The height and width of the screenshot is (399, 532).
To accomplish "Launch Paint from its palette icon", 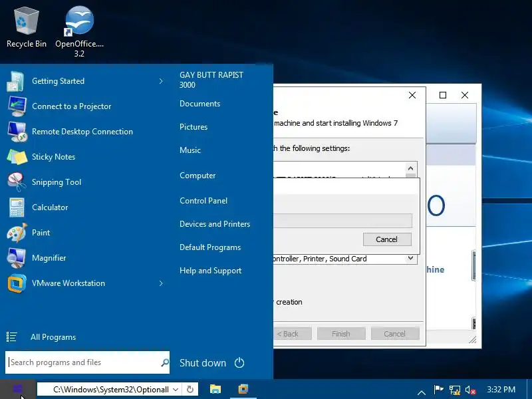I will pos(17,232).
